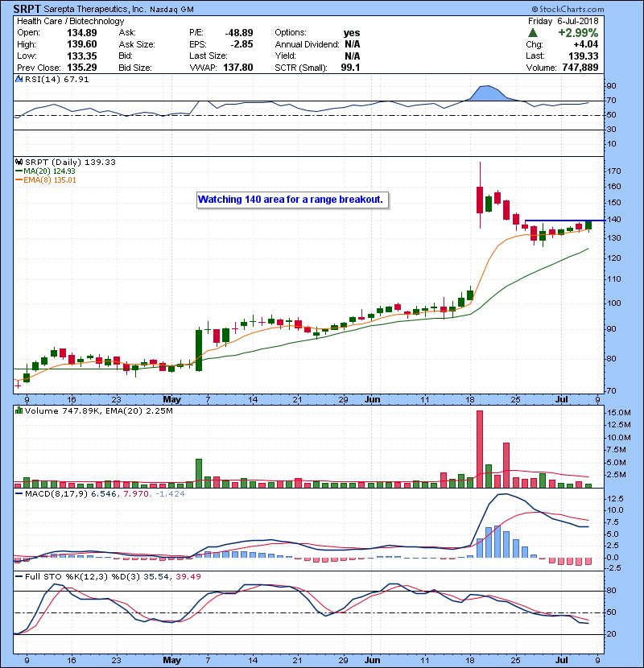644x668 pixels.
Task: Click the Low value 133.35
Action: [82, 56]
